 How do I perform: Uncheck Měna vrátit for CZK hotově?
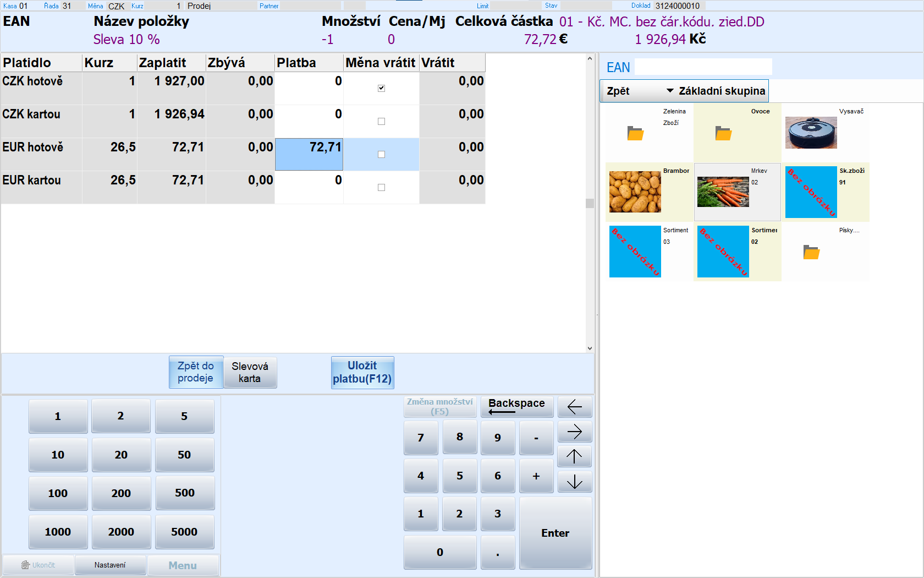[381, 88]
